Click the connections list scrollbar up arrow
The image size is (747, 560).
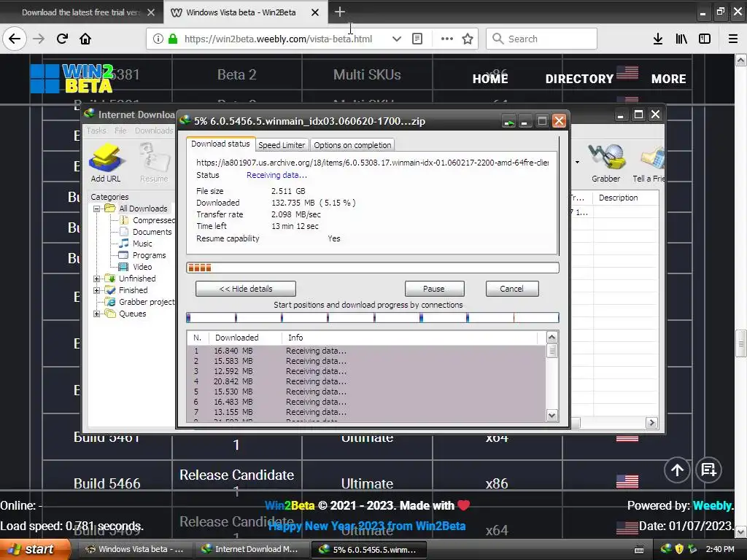pyautogui.click(x=551, y=338)
